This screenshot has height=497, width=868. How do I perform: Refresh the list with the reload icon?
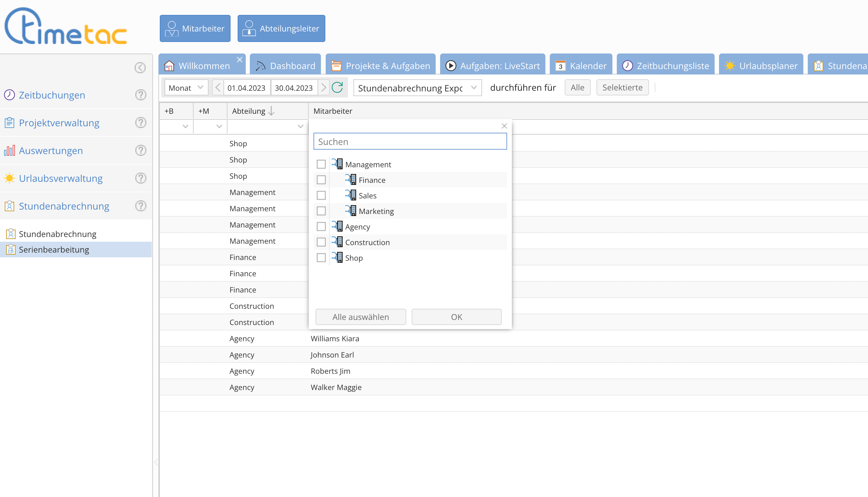click(338, 88)
